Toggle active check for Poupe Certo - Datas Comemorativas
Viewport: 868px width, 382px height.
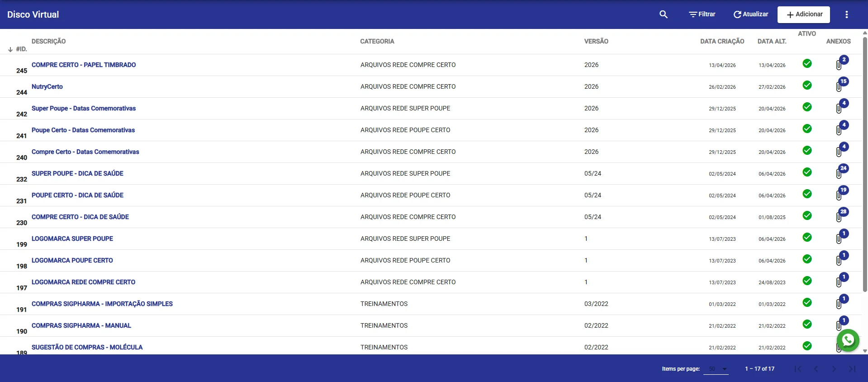tap(807, 129)
